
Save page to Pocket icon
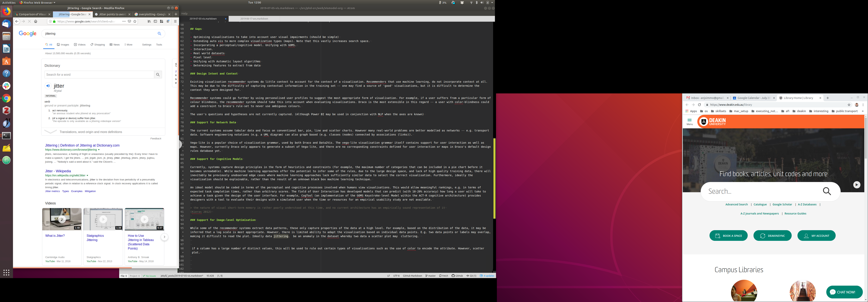[x=129, y=21]
